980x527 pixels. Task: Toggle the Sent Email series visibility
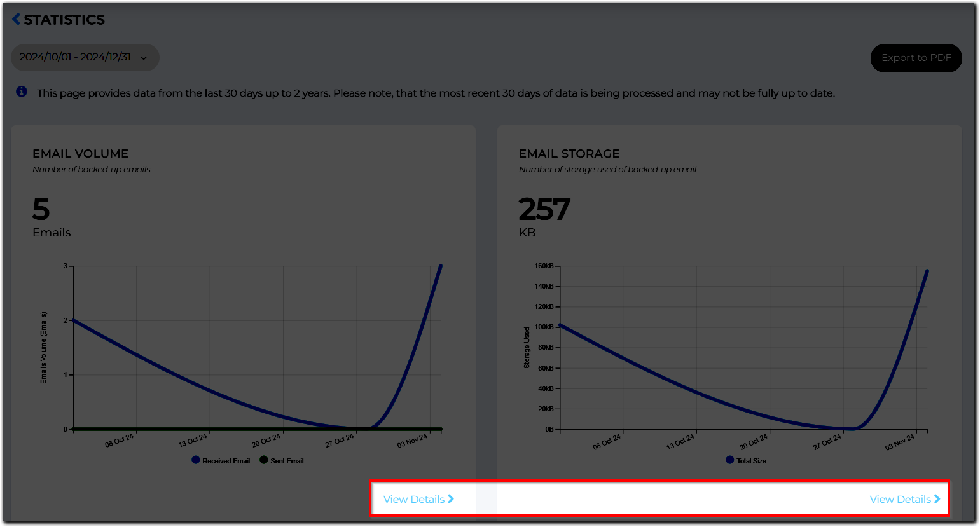tap(281, 460)
